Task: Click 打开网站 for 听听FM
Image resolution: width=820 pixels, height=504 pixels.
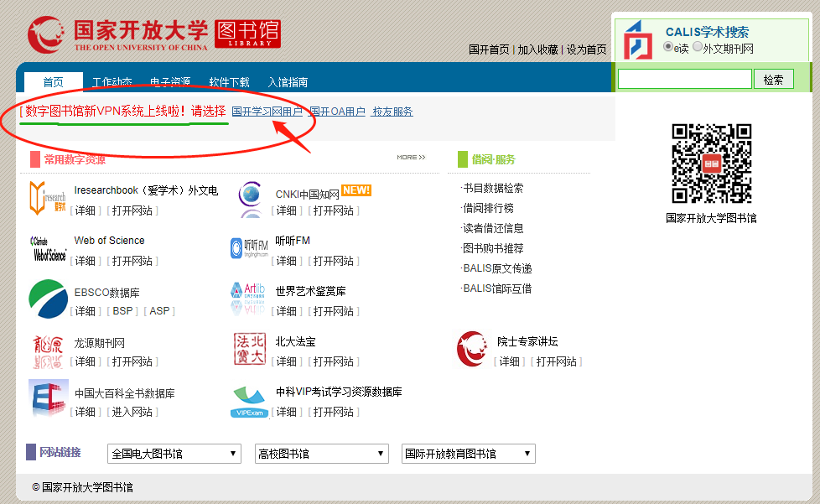Action: pos(333,261)
